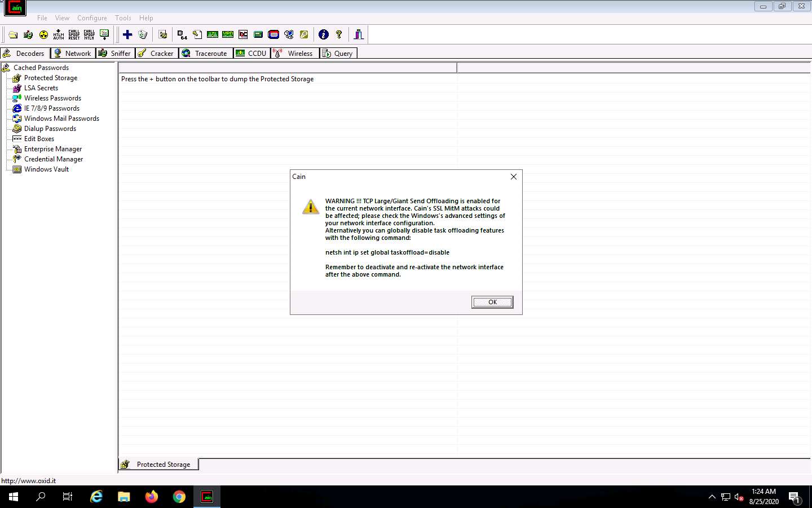Screen dimensions: 812x508
Task: Select Protected Storage in the tree
Action: [x=51, y=78]
